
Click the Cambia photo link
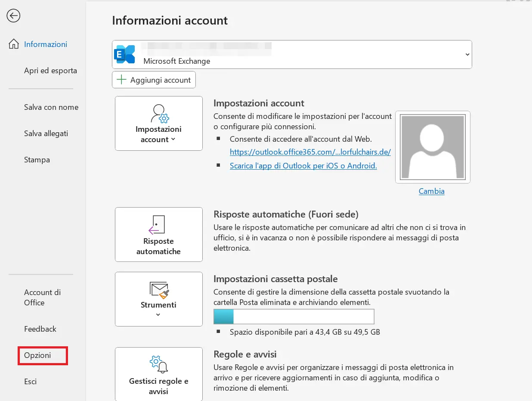click(x=432, y=191)
